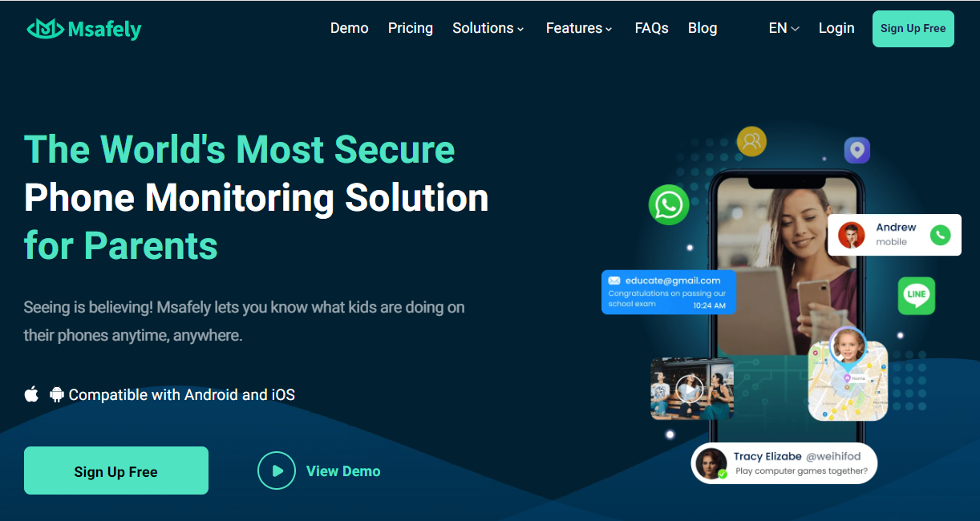Image resolution: width=980 pixels, height=521 pixels.
Task: Click the header Sign Up Free button
Action: coord(913,29)
